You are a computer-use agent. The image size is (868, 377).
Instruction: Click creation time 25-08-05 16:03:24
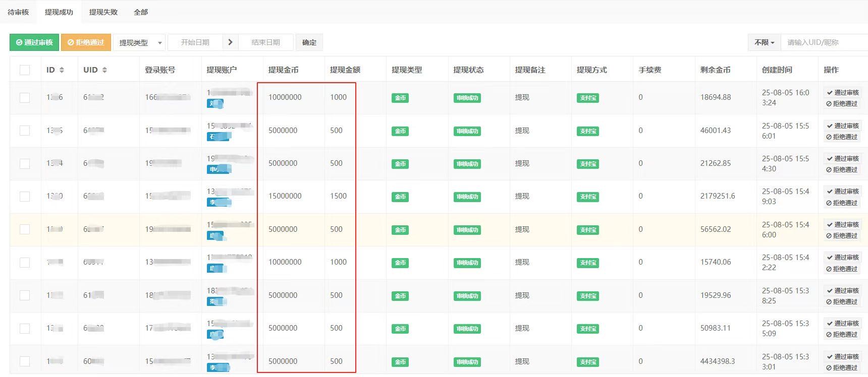[x=785, y=98]
